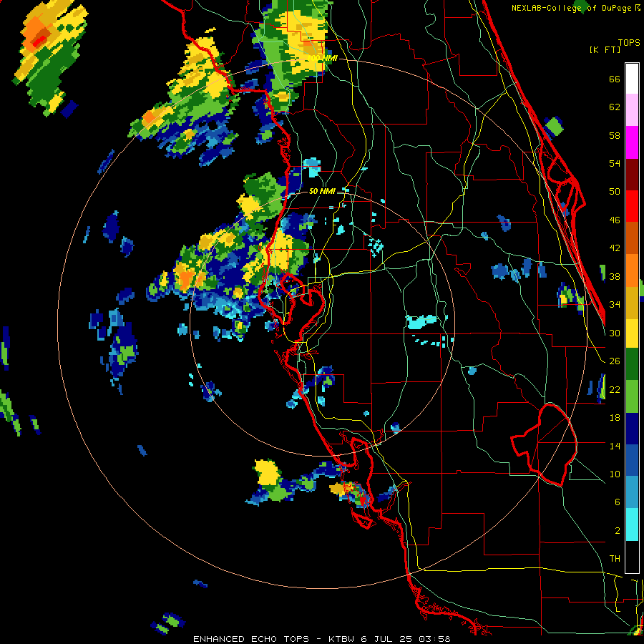Screen dimensions: 644x644
Task: Click the 18 legend value
Action: (x=615, y=418)
